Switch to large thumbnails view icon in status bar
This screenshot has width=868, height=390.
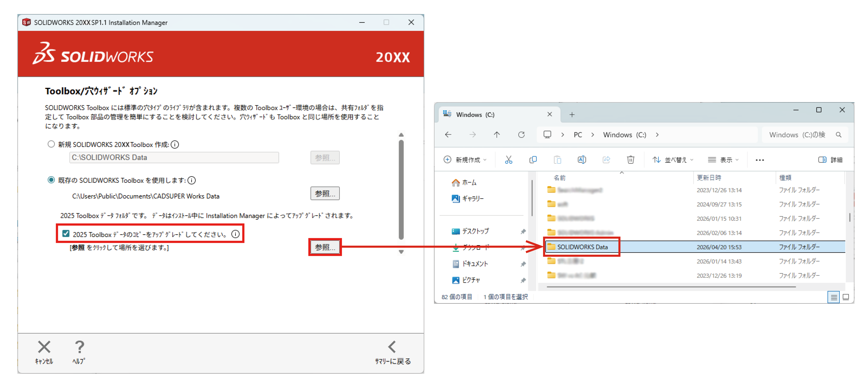(845, 297)
